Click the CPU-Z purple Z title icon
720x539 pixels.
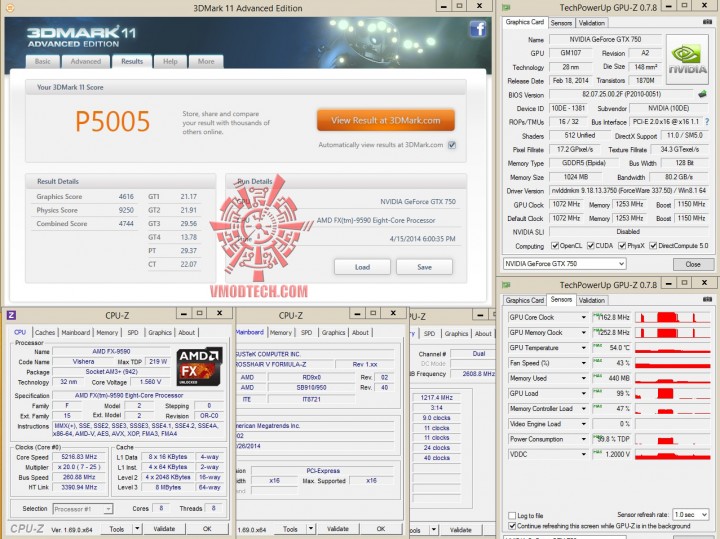click(x=11, y=314)
